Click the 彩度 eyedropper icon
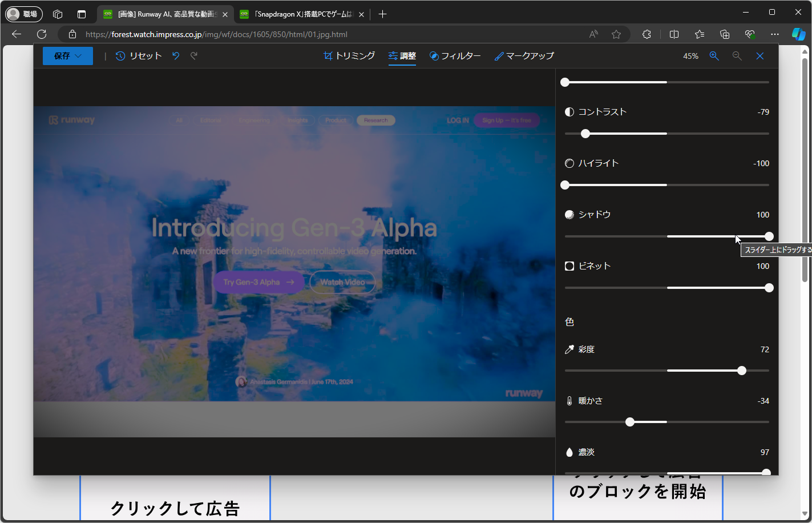This screenshot has height=523, width=812. click(569, 349)
